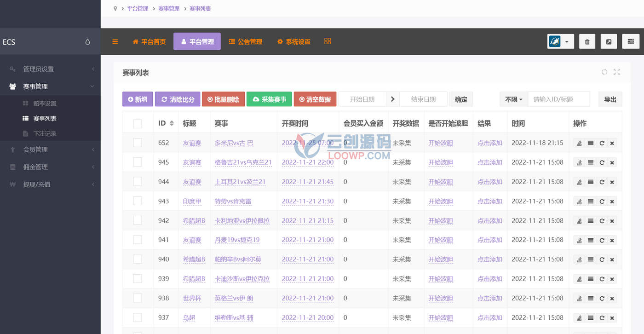Open the list icon for row 940
This screenshot has height=334, width=644.
pyautogui.click(x=590, y=259)
